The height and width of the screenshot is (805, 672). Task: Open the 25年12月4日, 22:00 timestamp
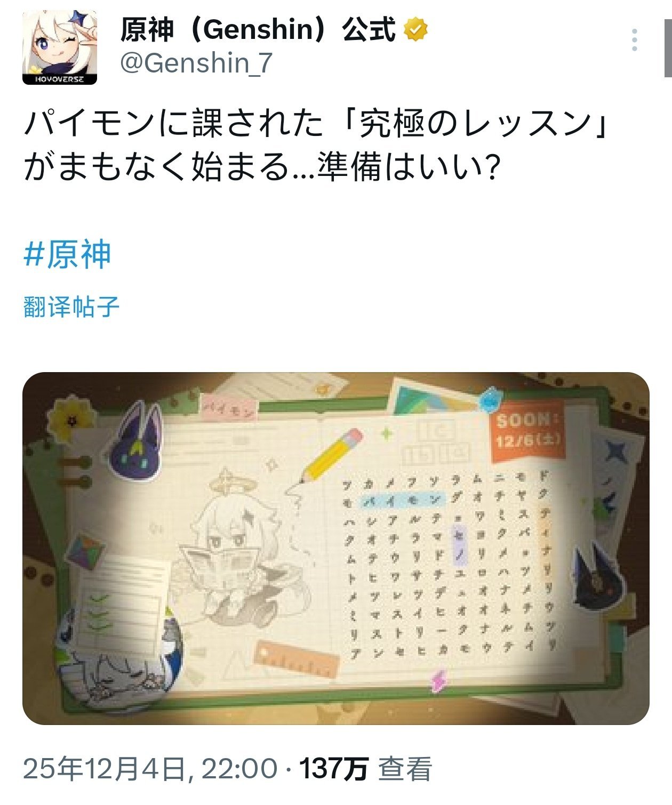click(x=150, y=769)
